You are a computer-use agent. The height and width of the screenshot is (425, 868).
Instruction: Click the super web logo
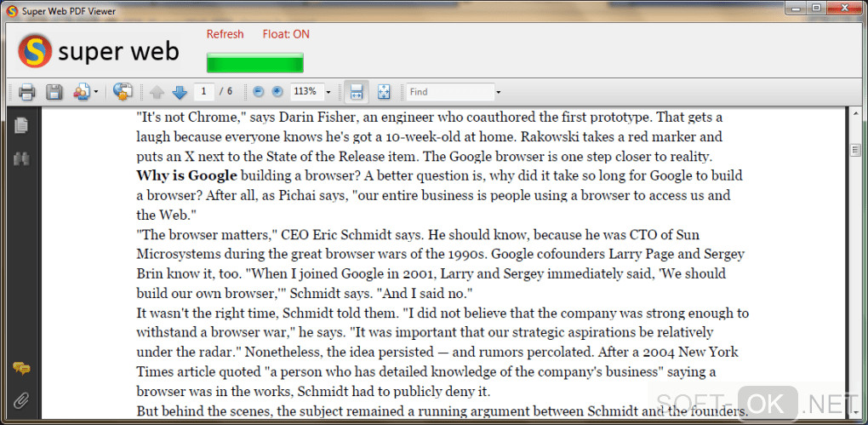click(x=99, y=51)
